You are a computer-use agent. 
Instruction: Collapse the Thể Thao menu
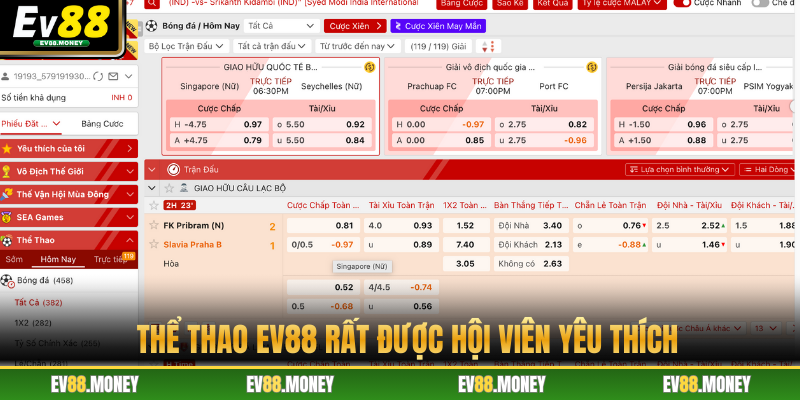[69, 240]
